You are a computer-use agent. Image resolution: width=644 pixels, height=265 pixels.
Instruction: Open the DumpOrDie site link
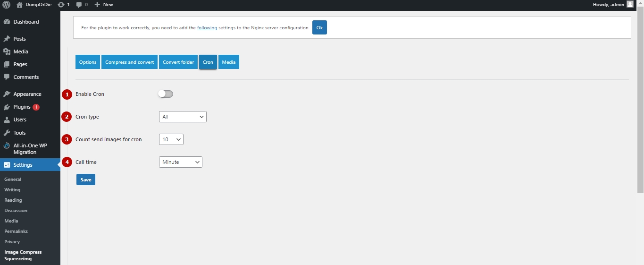pyautogui.click(x=39, y=4)
